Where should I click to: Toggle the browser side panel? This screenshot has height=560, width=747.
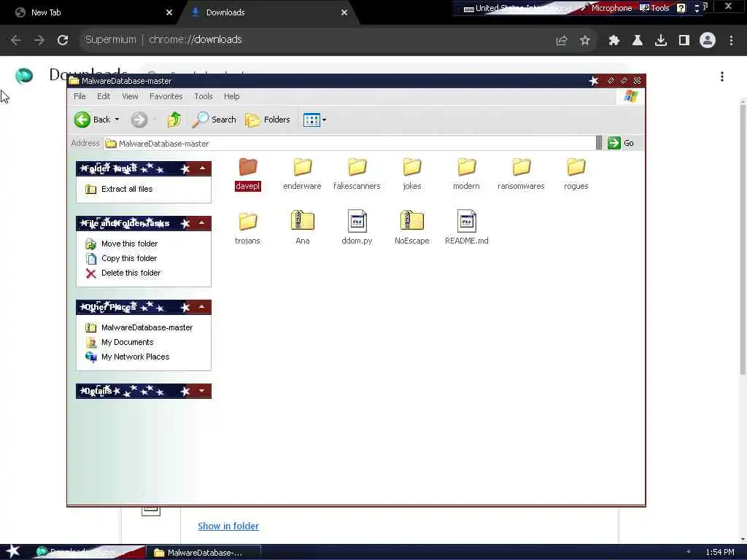684,41
